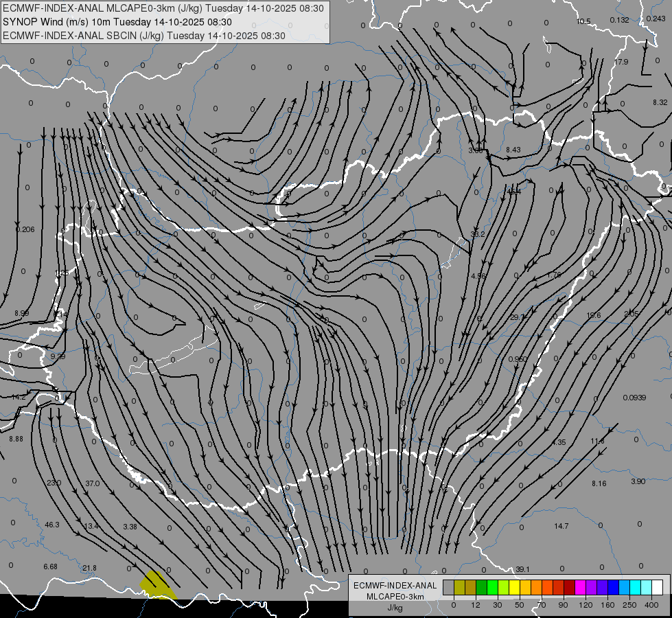The height and width of the screenshot is (618, 672).
Task: Click the map value 10.5
Action: point(583,21)
